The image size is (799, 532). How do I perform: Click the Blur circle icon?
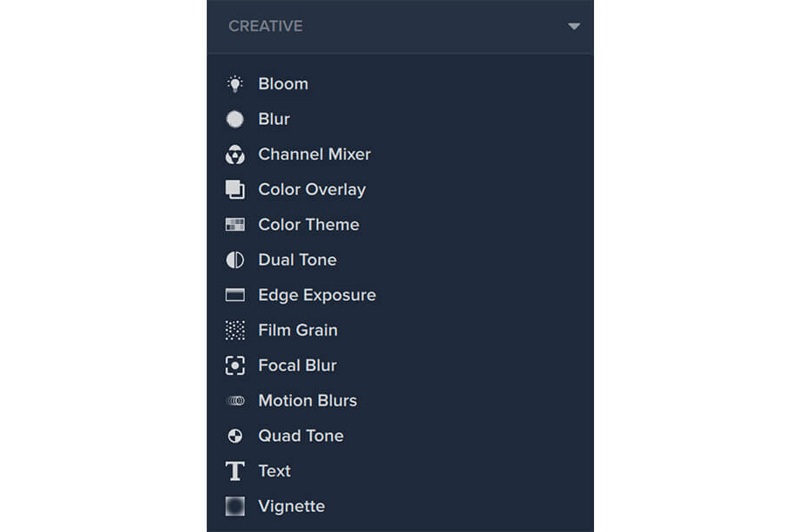point(234,119)
